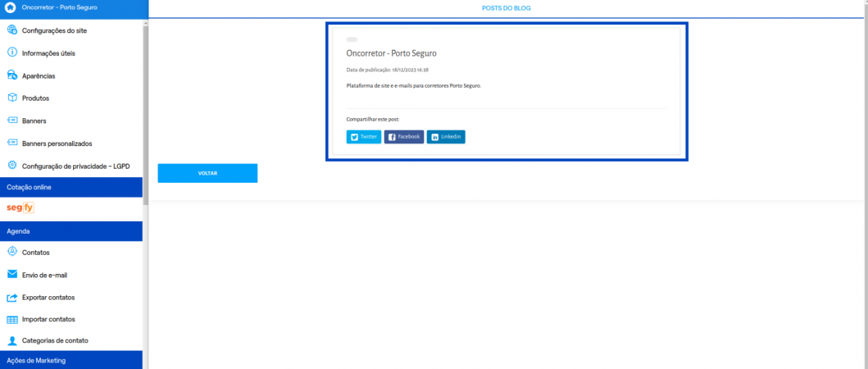Viewport: 868px width, 369px height.
Task: Click the VOLTAR button
Action: 207,173
